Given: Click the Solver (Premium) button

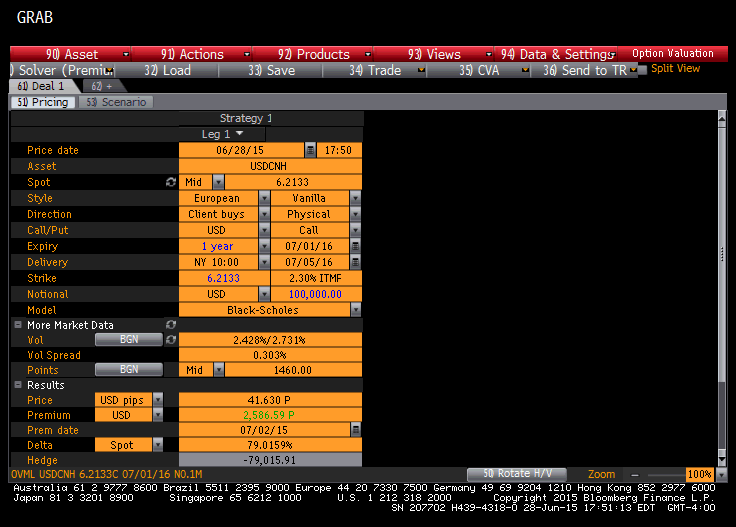Looking at the screenshot, I should [62, 70].
